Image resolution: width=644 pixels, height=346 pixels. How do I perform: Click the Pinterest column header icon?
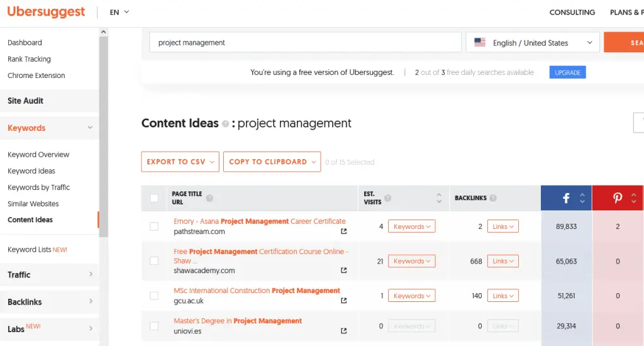pos(618,198)
